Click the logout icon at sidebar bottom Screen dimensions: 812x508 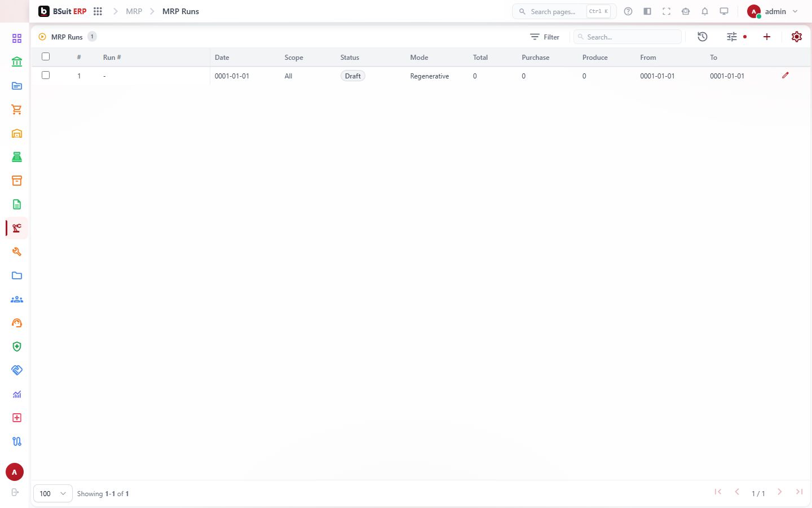point(15,492)
